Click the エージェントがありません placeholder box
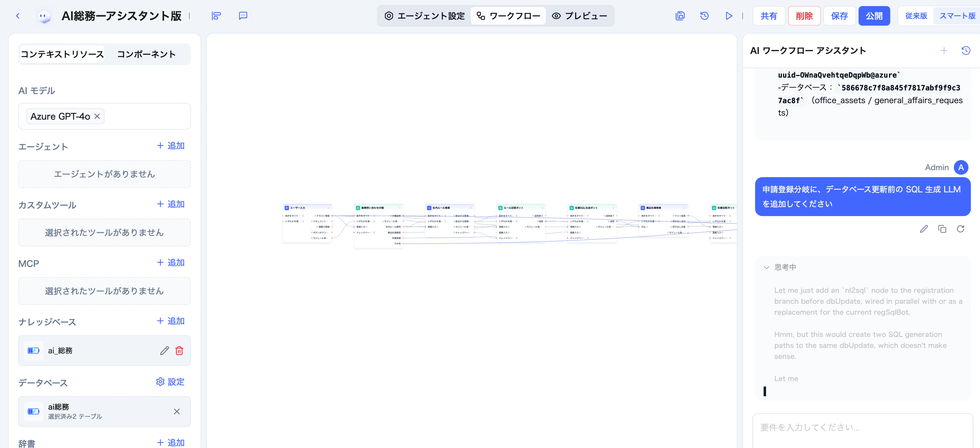 point(104,174)
